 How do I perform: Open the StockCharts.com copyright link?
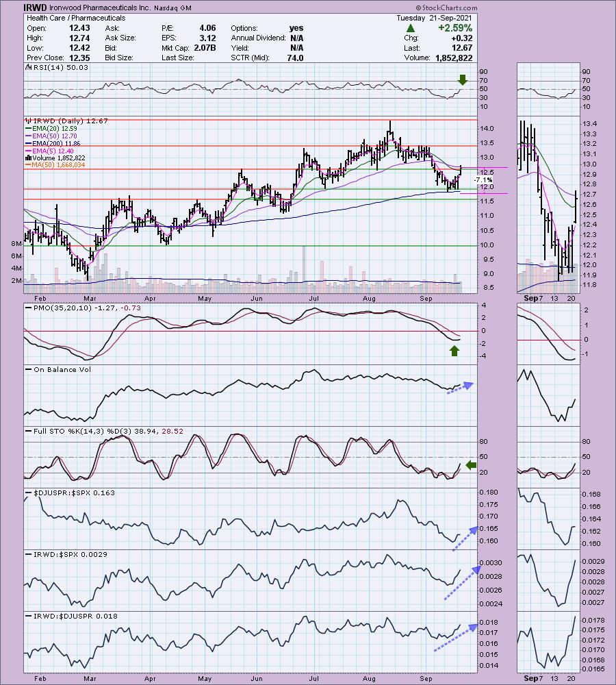tap(446, 8)
